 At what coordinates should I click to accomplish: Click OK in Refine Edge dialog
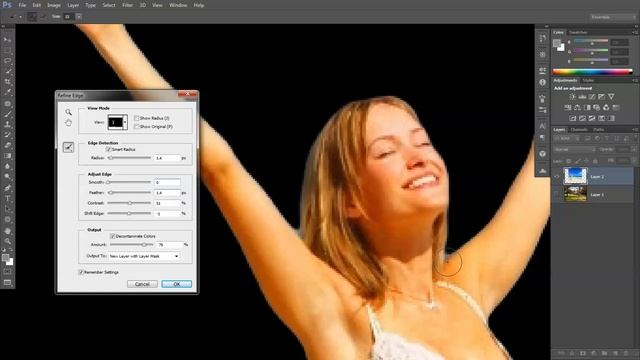(x=176, y=284)
